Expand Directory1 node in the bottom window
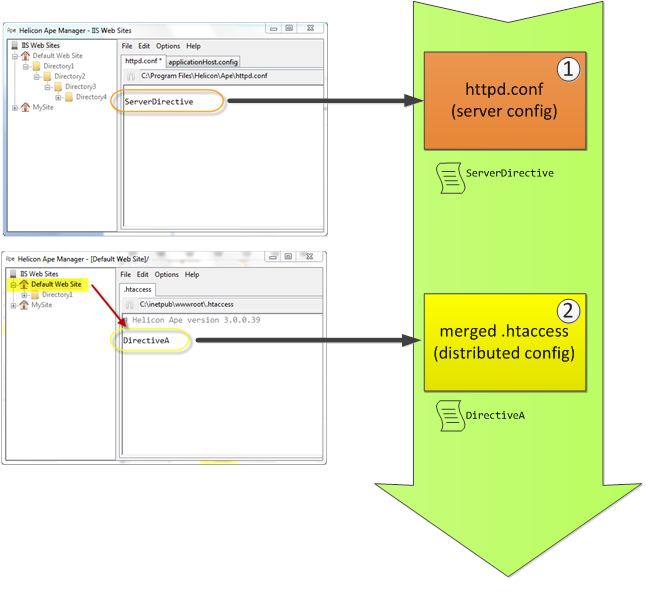658x599 pixels. [x=25, y=295]
